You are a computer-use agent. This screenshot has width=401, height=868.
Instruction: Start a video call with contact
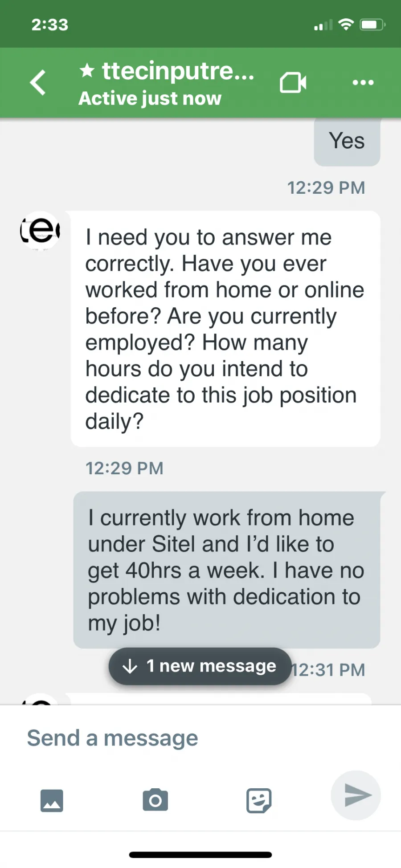293,83
